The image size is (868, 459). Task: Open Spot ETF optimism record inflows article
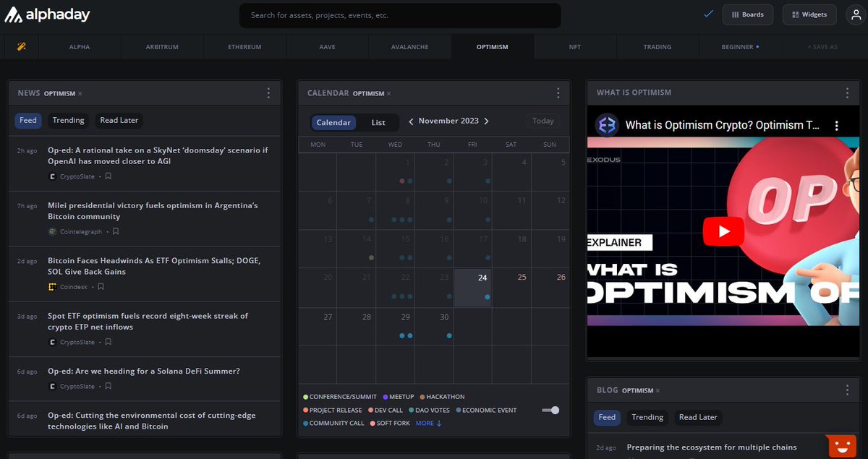point(148,322)
